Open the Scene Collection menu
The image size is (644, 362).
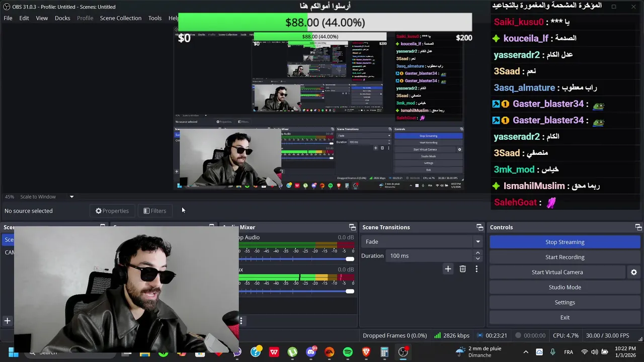pos(121,18)
